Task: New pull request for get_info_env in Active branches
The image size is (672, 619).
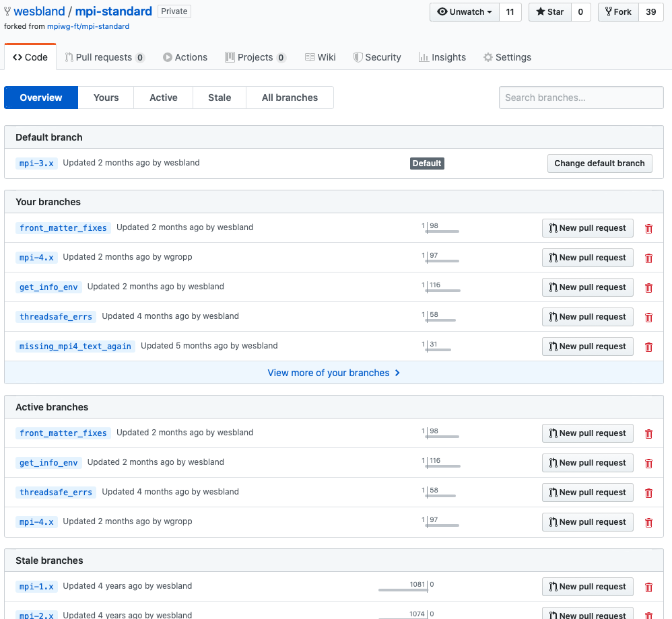Action: pyautogui.click(x=588, y=463)
